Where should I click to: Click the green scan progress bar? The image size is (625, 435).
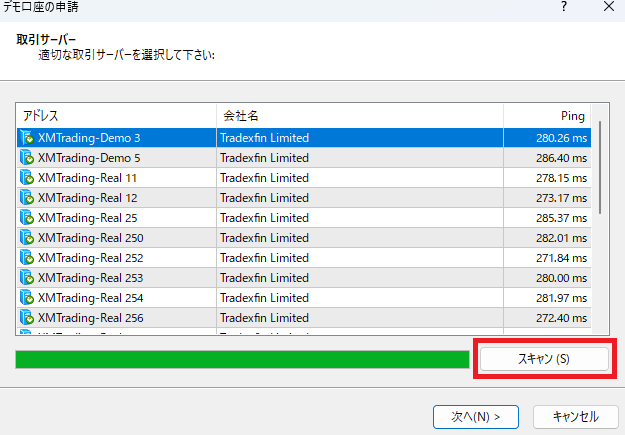(242, 359)
